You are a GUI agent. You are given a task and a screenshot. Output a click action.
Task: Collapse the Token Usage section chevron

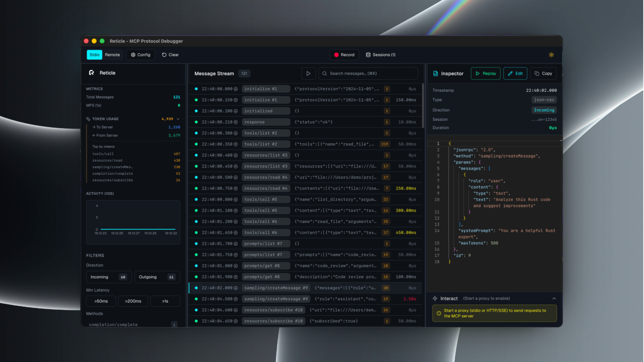(x=178, y=119)
